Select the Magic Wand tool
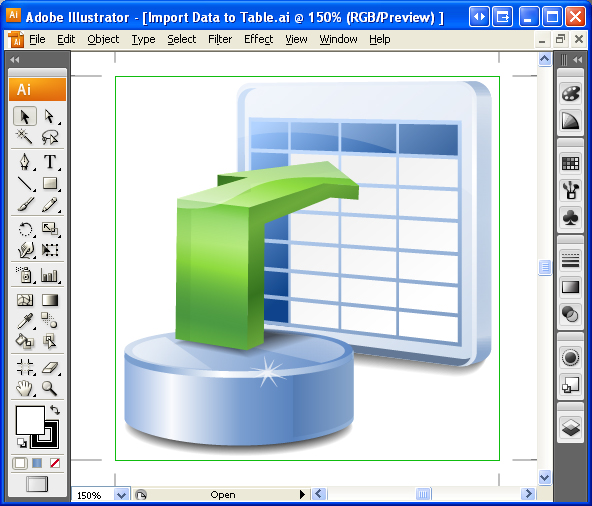The height and width of the screenshot is (506, 592). pyautogui.click(x=25, y=137)
